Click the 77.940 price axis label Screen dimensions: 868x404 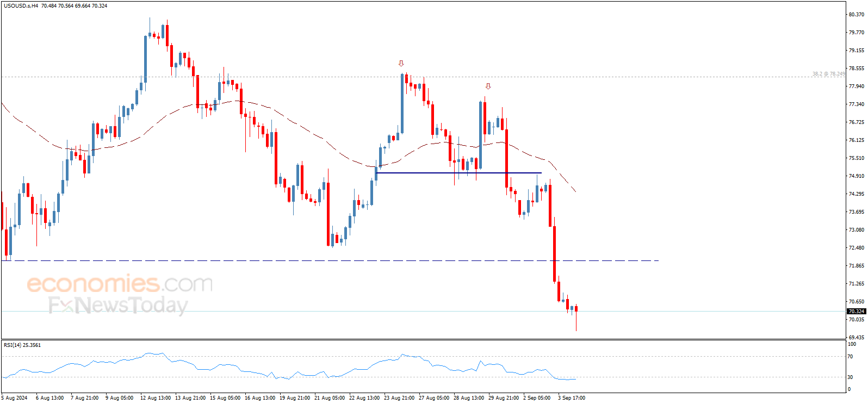click(857, 86)
